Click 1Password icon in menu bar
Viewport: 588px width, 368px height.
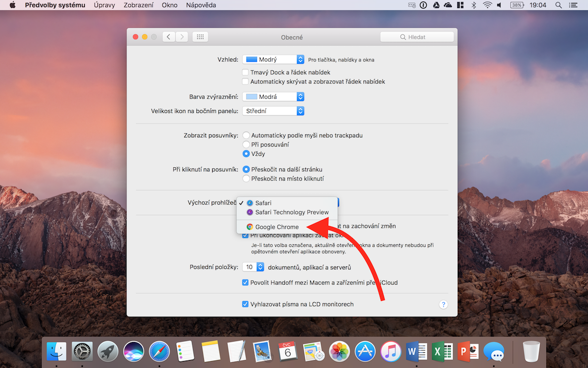[x=424, y=5]
